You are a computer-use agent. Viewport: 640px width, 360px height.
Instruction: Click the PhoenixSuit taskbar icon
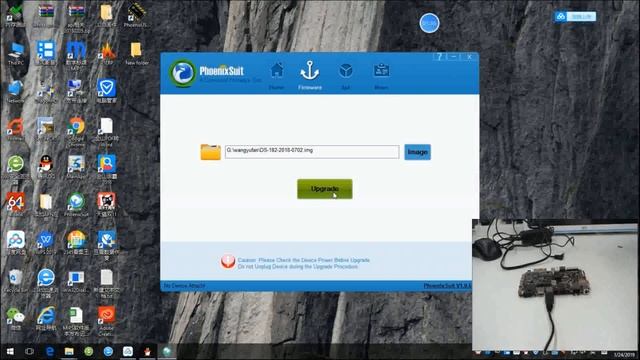pyautogui.click(x=167, y=351)
